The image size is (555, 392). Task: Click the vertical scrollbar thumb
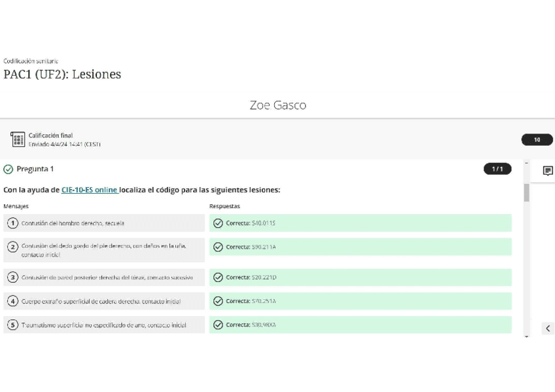click(x=527, y=193)
